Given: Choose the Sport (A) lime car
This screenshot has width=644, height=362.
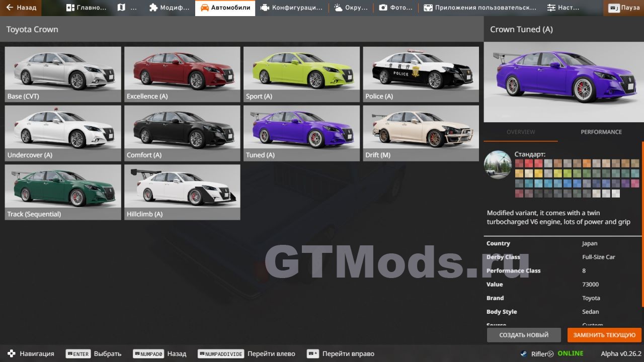Looking at the screenshot, I should pos(301,74).
